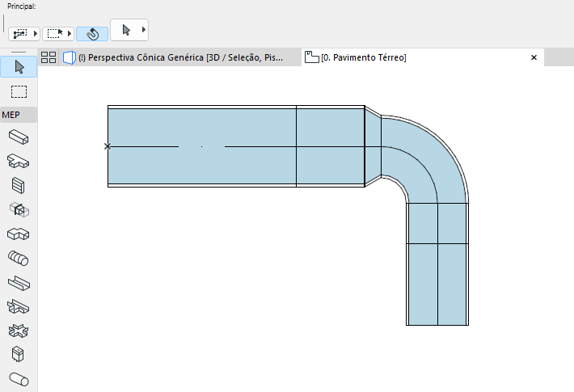574x392 pixels.
Task: Choose the round flexible duct tool
Action: 19,259
